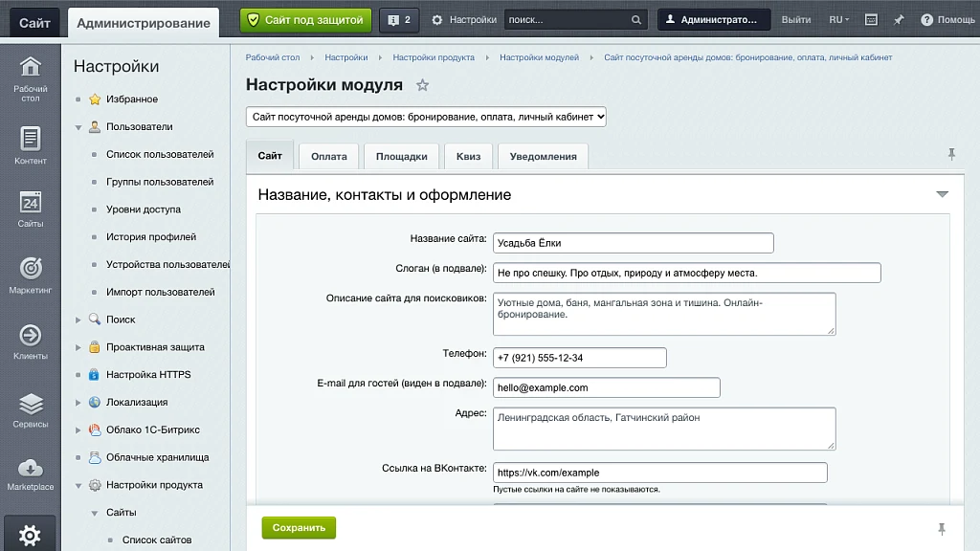980x551 pixels.
Task: Open Настройки in the top bar
Action: 464,20
